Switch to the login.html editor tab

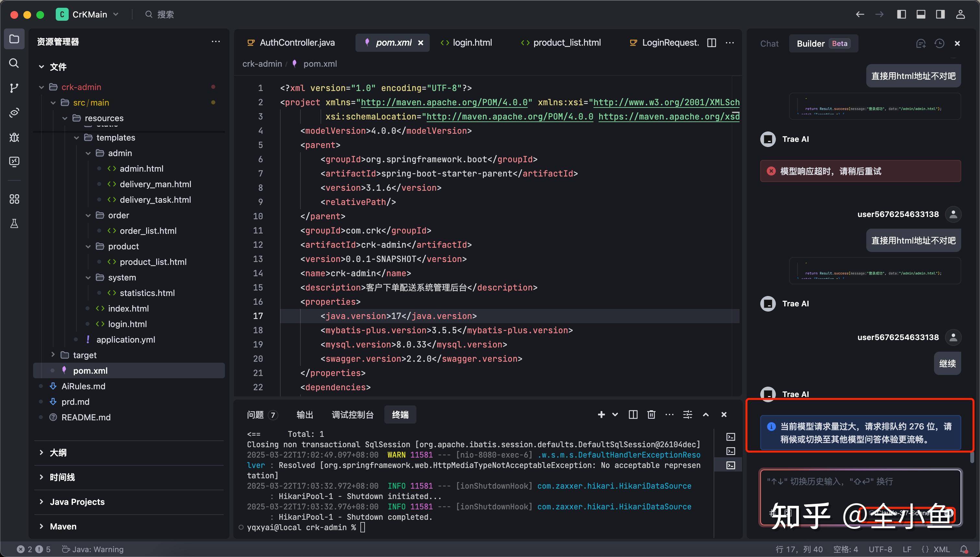(x=466, y=42)
